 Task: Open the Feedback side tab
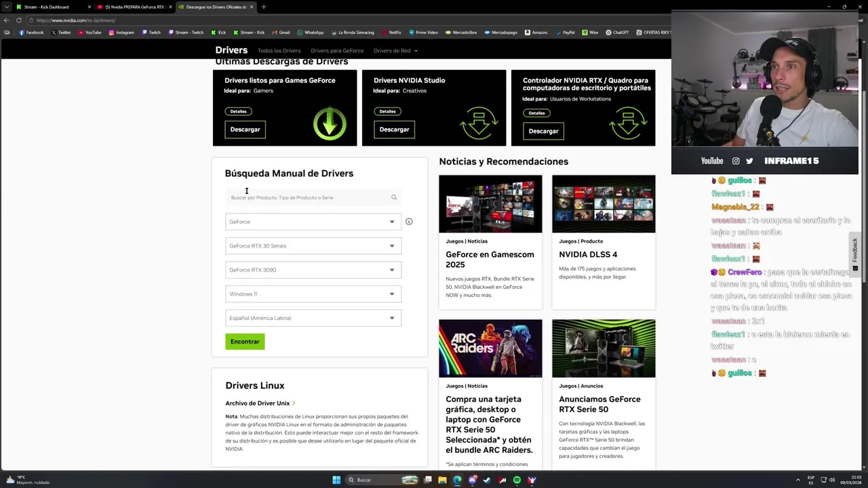tap(855, 254)
